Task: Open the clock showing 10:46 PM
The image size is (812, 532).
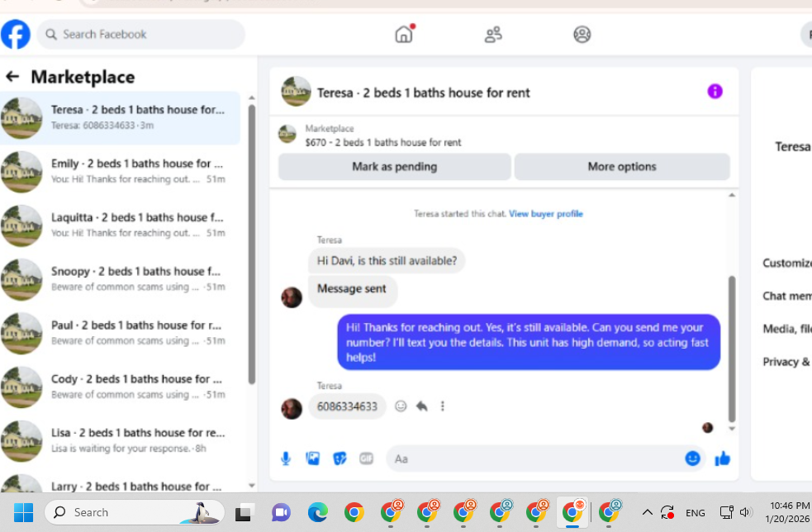Action: point(789,506)
